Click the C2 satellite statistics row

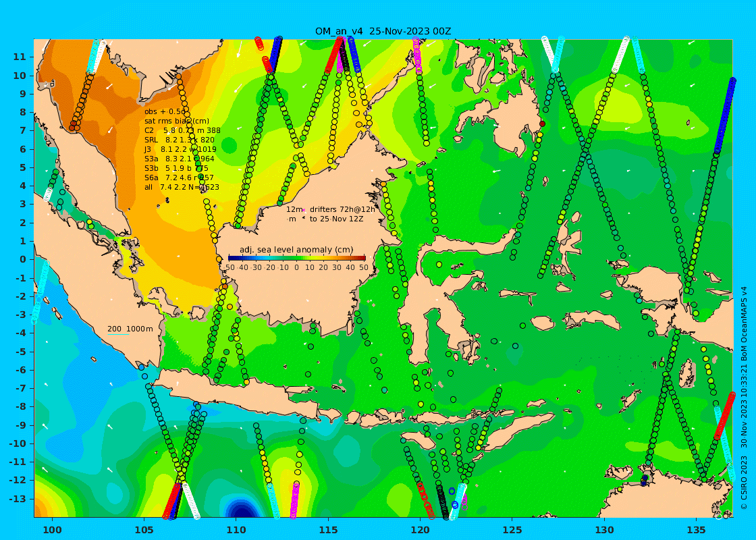pyautogui.click(x=182, y=130)
